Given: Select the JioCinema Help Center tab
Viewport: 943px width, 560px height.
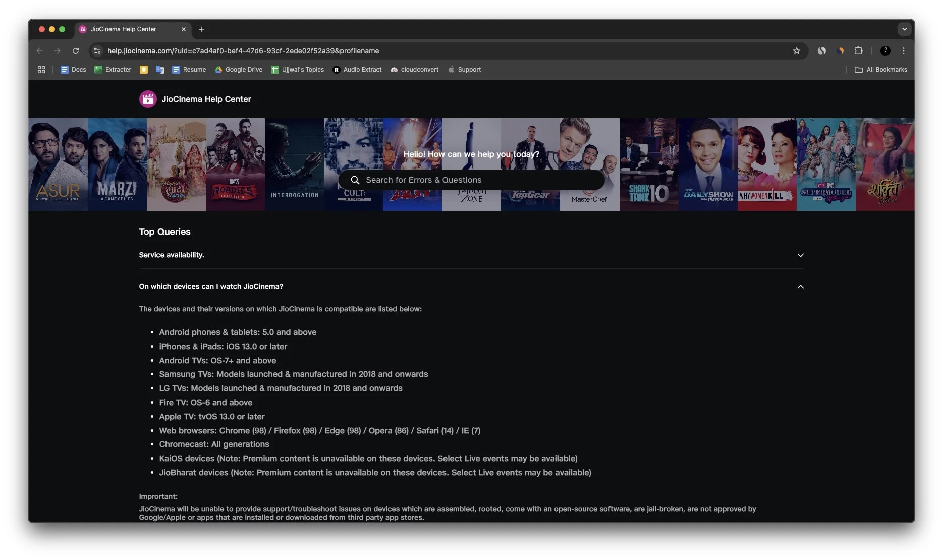Looking at the screenshot, I should [x=132, y=29].
